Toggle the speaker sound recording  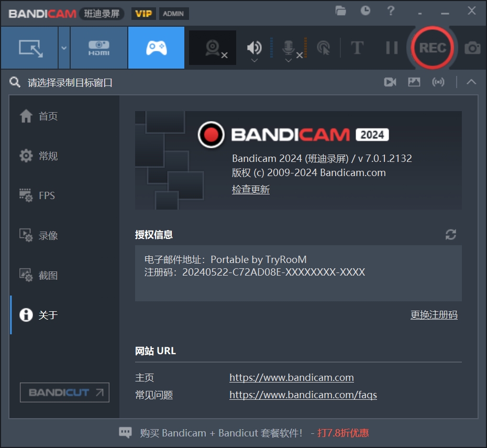[x=254, y=47]
